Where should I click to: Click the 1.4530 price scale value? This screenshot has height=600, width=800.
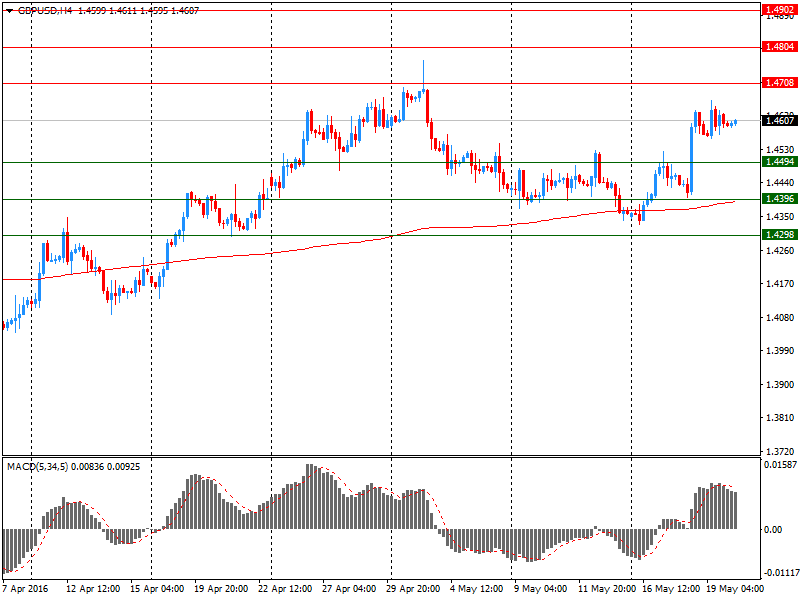[x=781, y=149]
